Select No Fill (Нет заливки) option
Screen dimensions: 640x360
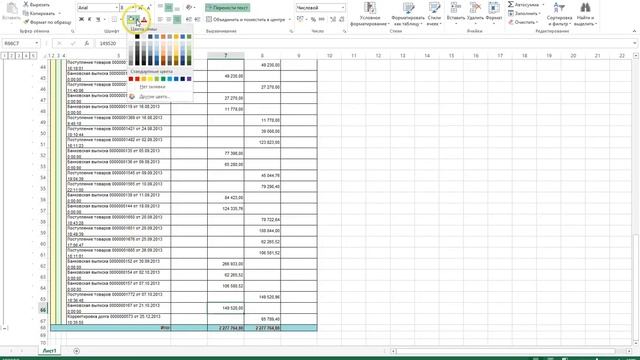pos(152,87)
